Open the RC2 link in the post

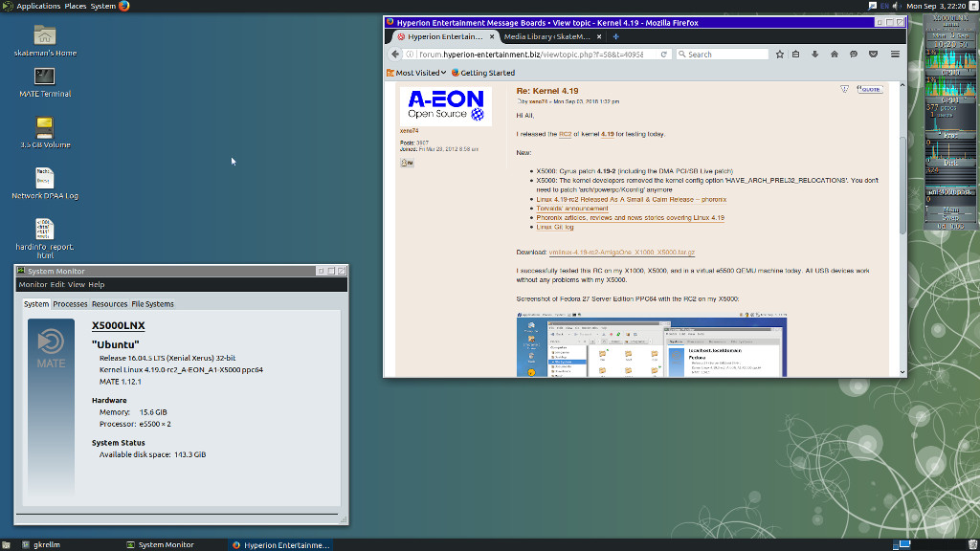(565, 134)
